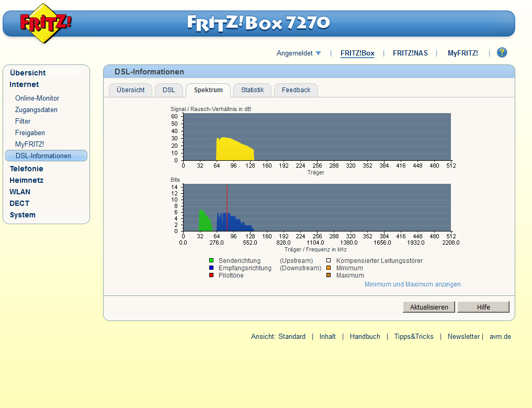Click the 'Signal / Rausch-Verhältnis in dB' label
This screenshot has height=408, width=532.
[211, 109]
